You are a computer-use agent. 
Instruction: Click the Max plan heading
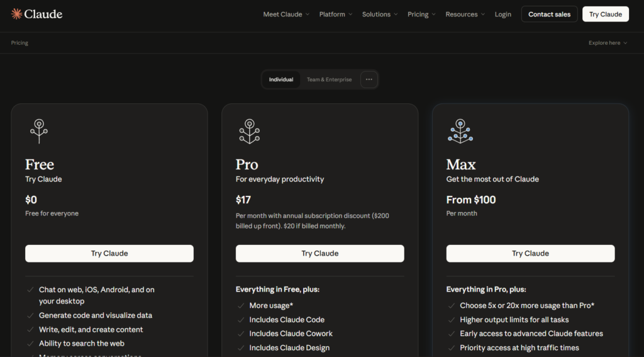click(x=461, y=164)
